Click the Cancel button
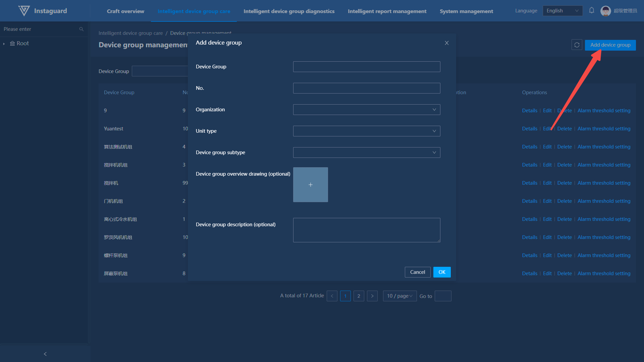The width and height of the screenshot is (644, 362). (x=418, y=272)
